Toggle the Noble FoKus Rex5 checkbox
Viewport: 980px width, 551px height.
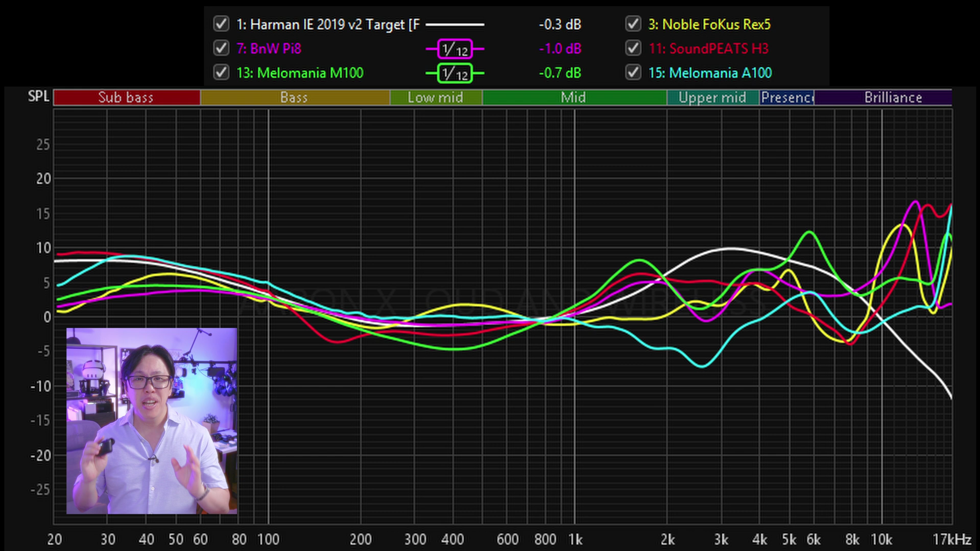[x=633, y=24]
